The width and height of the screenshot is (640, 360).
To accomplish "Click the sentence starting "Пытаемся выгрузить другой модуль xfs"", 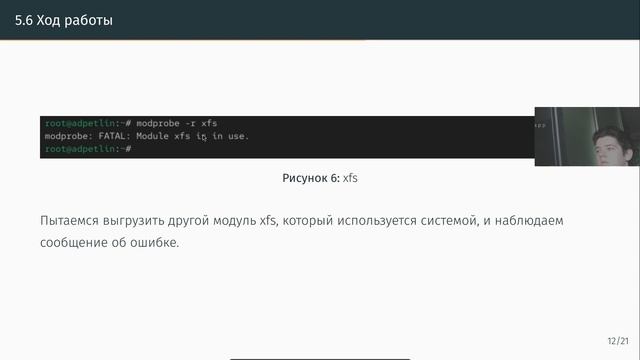I will click(302, 231).
